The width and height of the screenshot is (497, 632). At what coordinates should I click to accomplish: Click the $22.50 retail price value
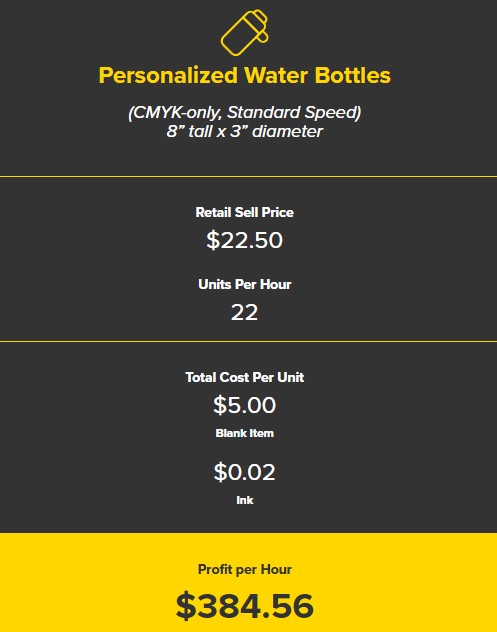[x=245, y=240]
